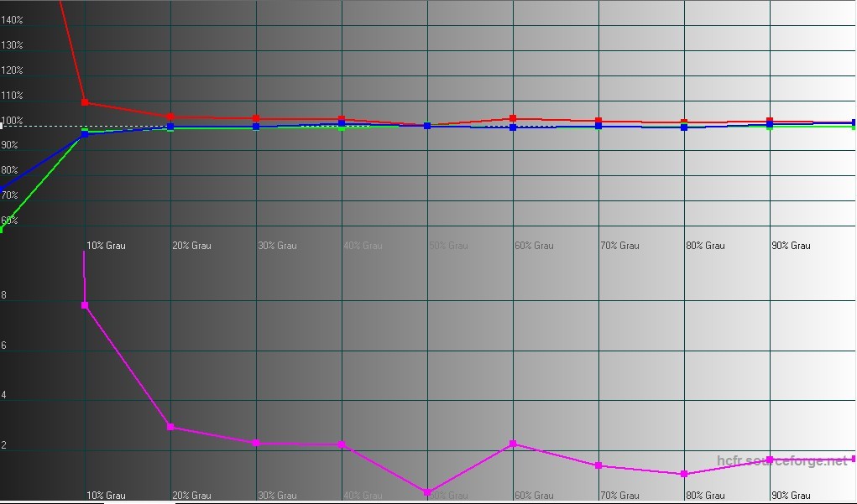Image resolution: width=857 pixels, height=504 pixels.
Task: Select the lower chart's "70% Grau" label
Action: pos(619,496)
